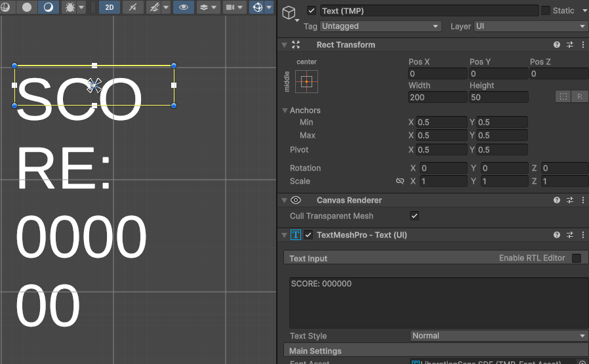Open Rect Transform preset sliders icon

pyautogui.click(x=570, y=45)
